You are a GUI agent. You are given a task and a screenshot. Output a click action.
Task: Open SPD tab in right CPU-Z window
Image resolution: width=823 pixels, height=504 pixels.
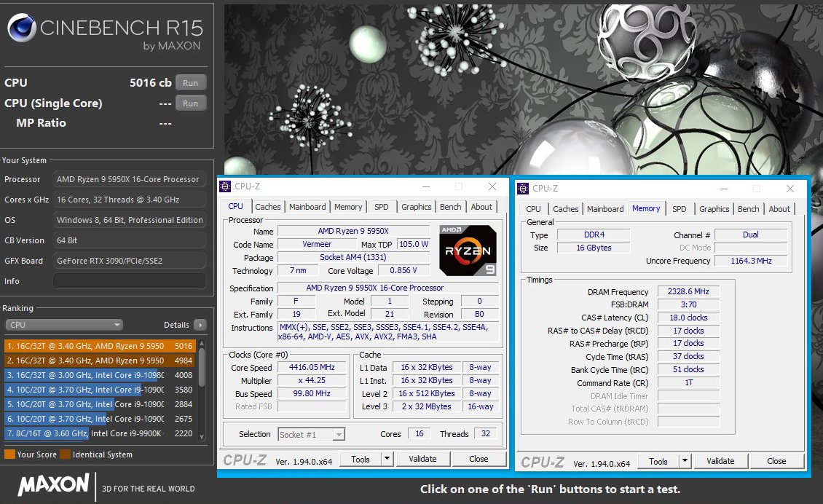coord(680,209)
